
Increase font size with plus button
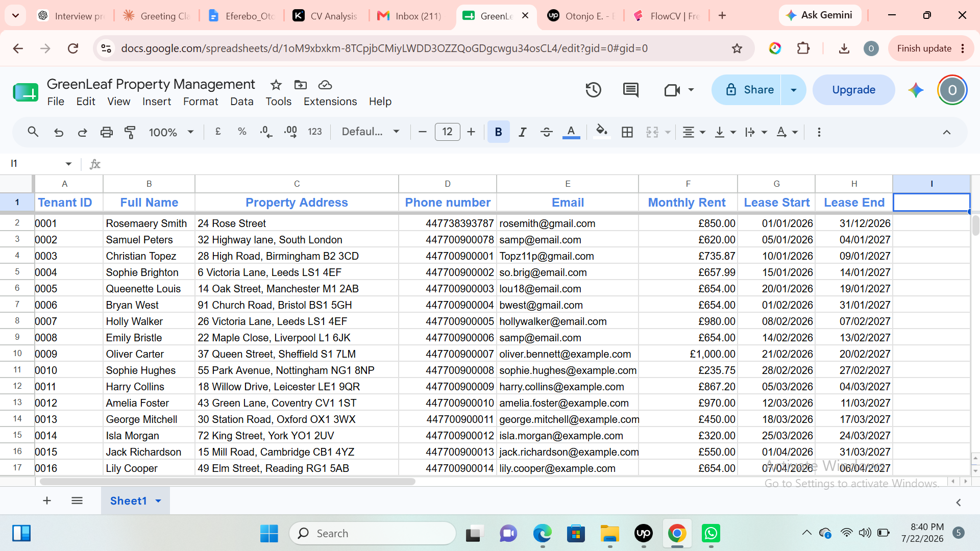pos(471,132)
